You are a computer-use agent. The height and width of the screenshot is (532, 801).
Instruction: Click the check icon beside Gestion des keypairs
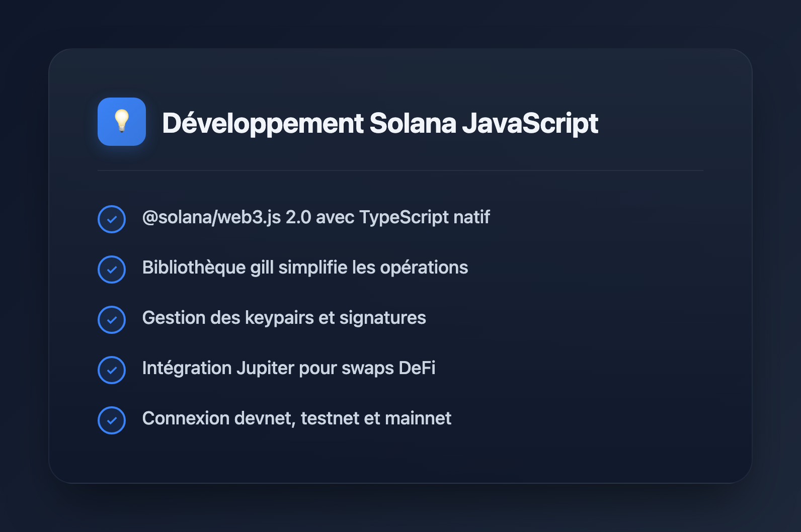tap(112, 320)
